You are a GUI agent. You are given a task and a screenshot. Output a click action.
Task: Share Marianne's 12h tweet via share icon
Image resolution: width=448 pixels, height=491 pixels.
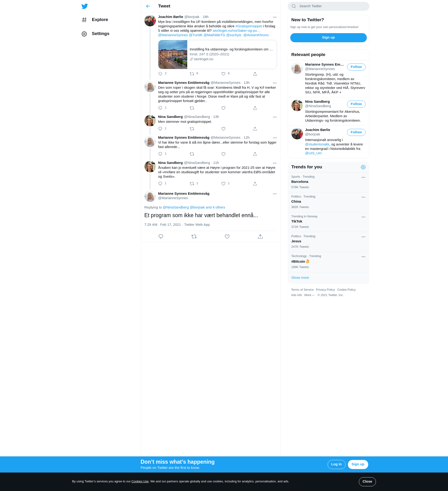click(255, 154)
